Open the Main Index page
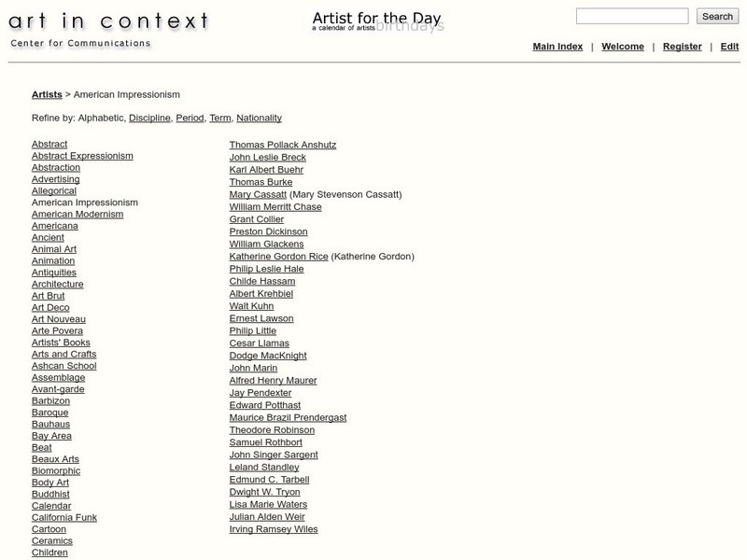This screenshot has width=747, height=560. 557,47
